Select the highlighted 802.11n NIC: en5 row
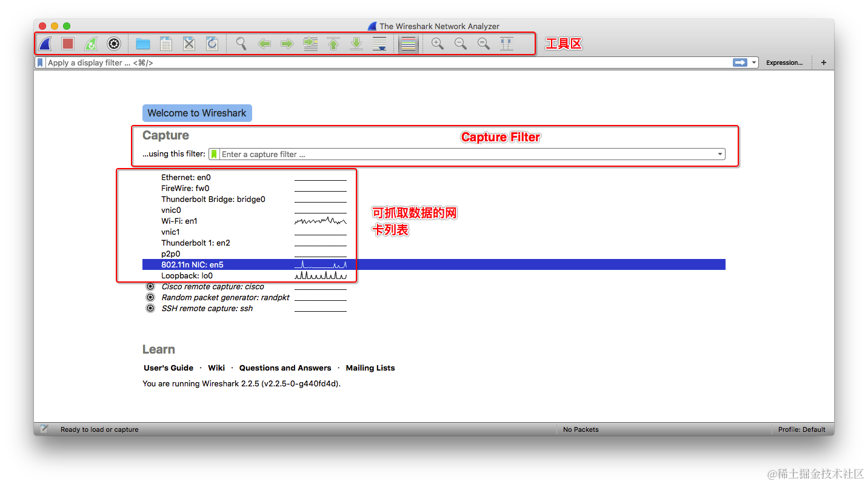 434,264
